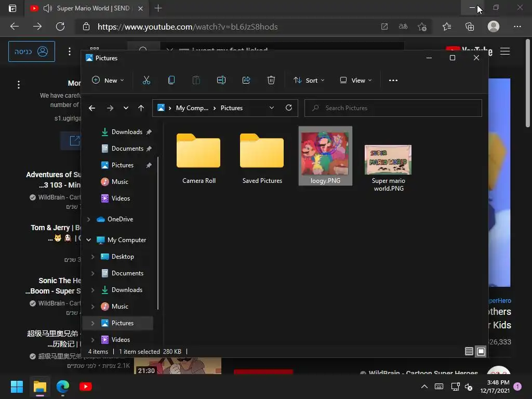The width and height of the screenshot is (532, 399).
Task: Click the Rename icon in Explorer toolbar
Action: [221, 81]
